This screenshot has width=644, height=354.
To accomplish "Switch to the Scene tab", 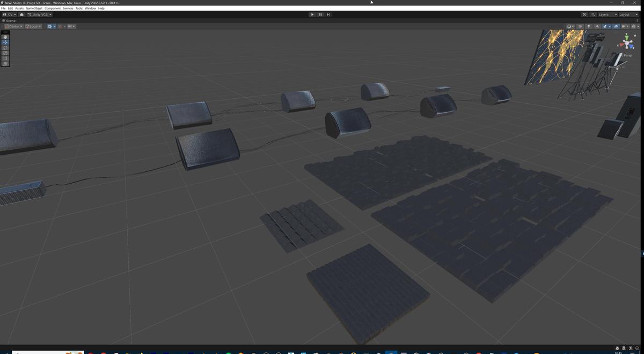I will point(9,20).
